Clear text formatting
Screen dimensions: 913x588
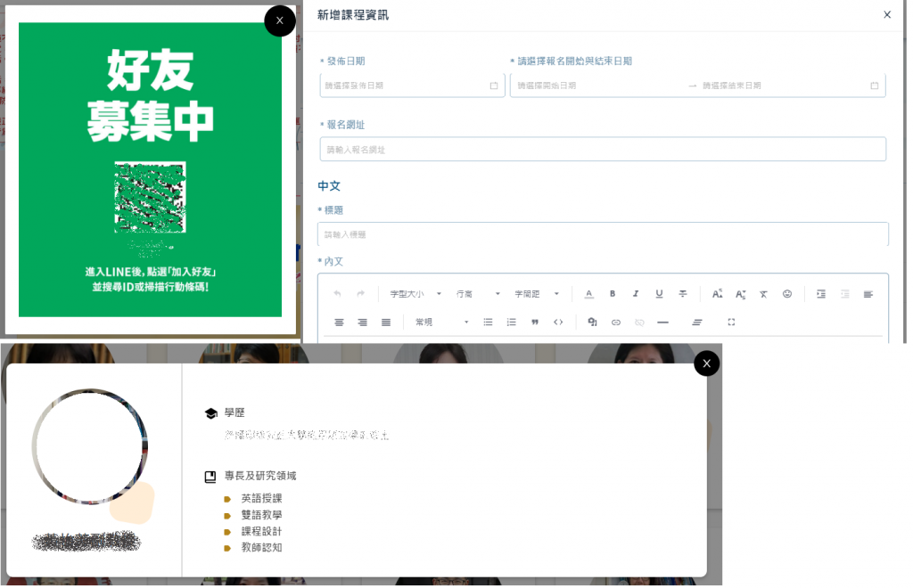763,294
